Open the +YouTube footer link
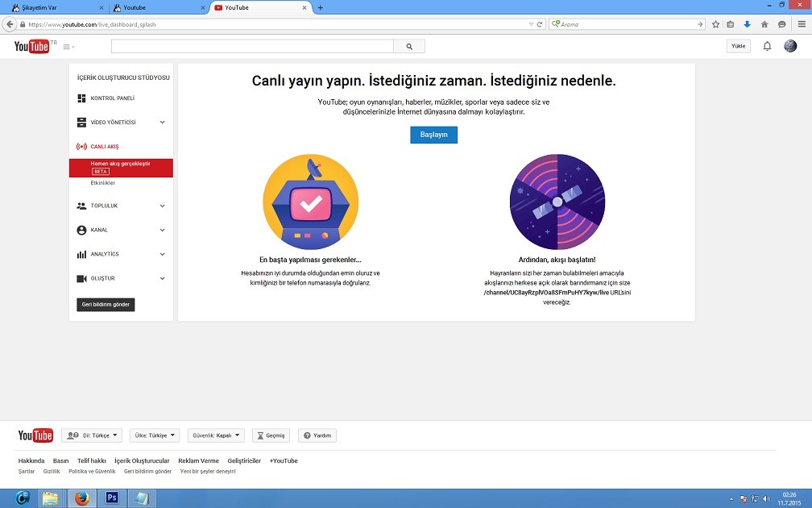This screenshot has height=508, width=812. click(x=284, y=461)
